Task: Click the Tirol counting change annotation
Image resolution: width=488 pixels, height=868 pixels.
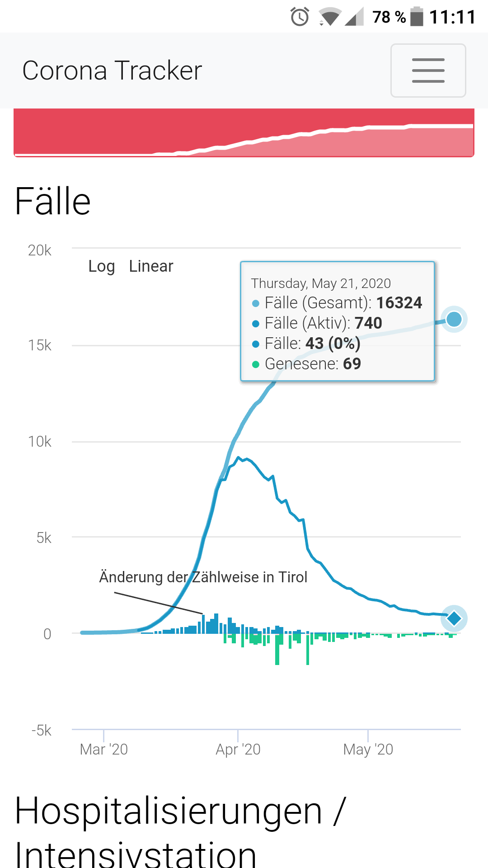Action: pyautogui.click(x=203, y=577)
